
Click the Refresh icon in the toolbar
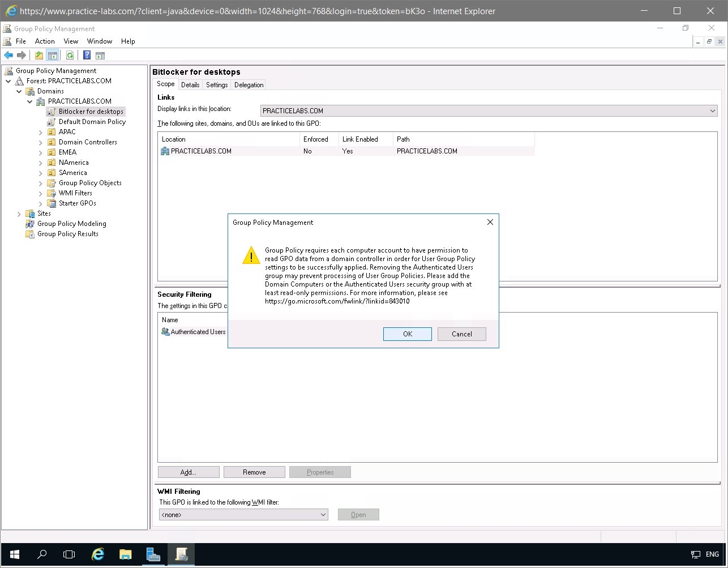pyautogui.click(x=69, y=55)
